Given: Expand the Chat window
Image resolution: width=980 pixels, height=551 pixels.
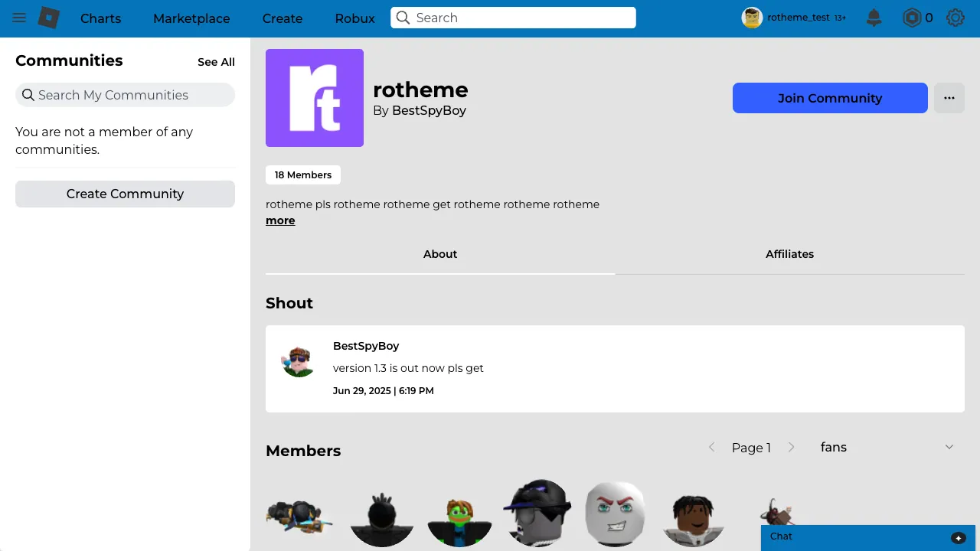Looking at the screenshot, I should (959, 537).
